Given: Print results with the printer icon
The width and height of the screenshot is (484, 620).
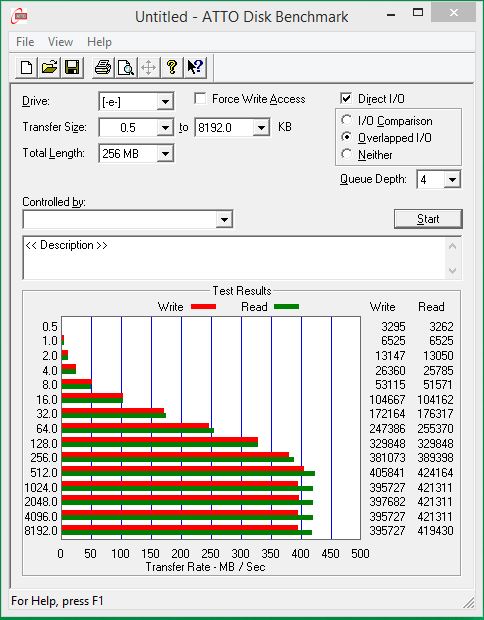Looking at the screenshot, I should click(x=103, y=67).
